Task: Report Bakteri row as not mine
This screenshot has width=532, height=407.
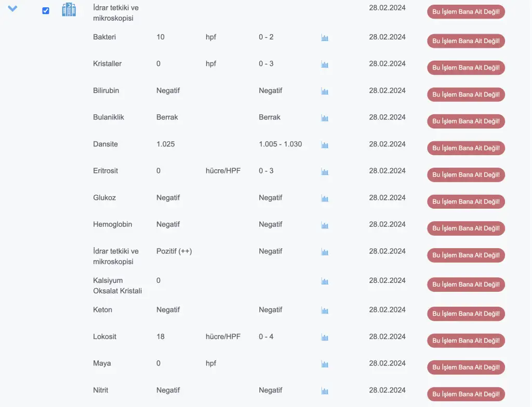Action: pyautogui.click(x=465, y=41)
